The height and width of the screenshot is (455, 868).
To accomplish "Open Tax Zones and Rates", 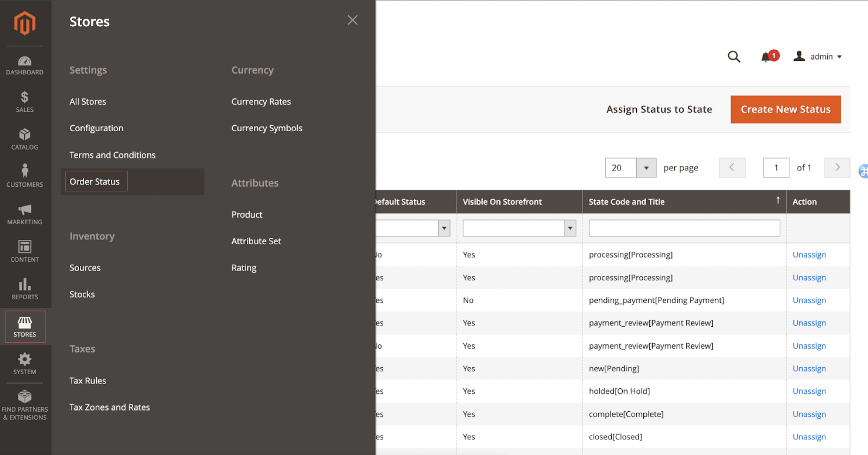I will (110, 407).
